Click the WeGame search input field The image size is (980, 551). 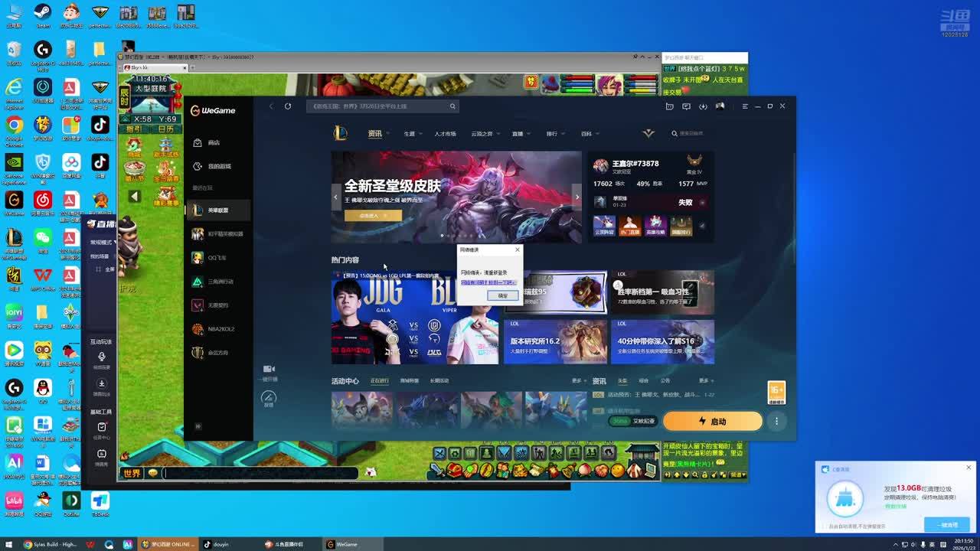click(379, 106)
